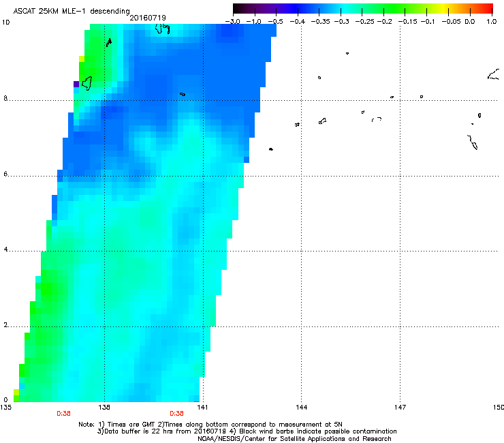Image resolution: width=504 pixels, height=443 pixels.
Task: Select the -0.1 color scale label
Action: [428, 22]
